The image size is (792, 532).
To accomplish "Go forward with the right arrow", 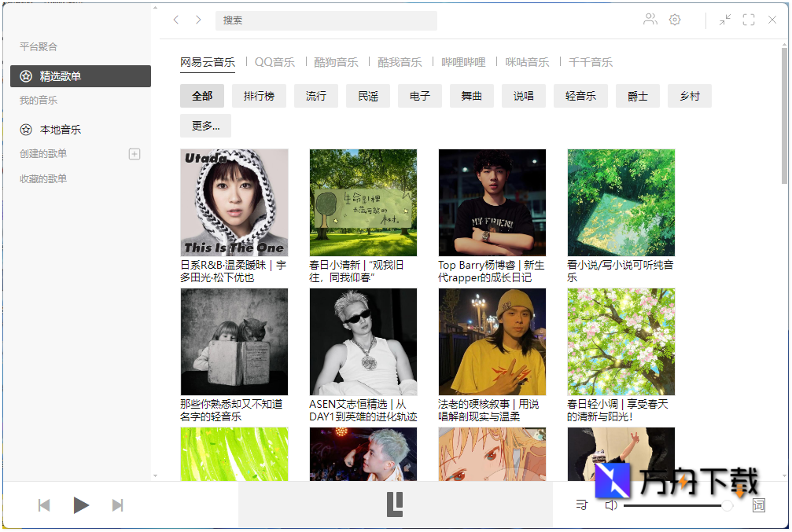I will [198, 20].
